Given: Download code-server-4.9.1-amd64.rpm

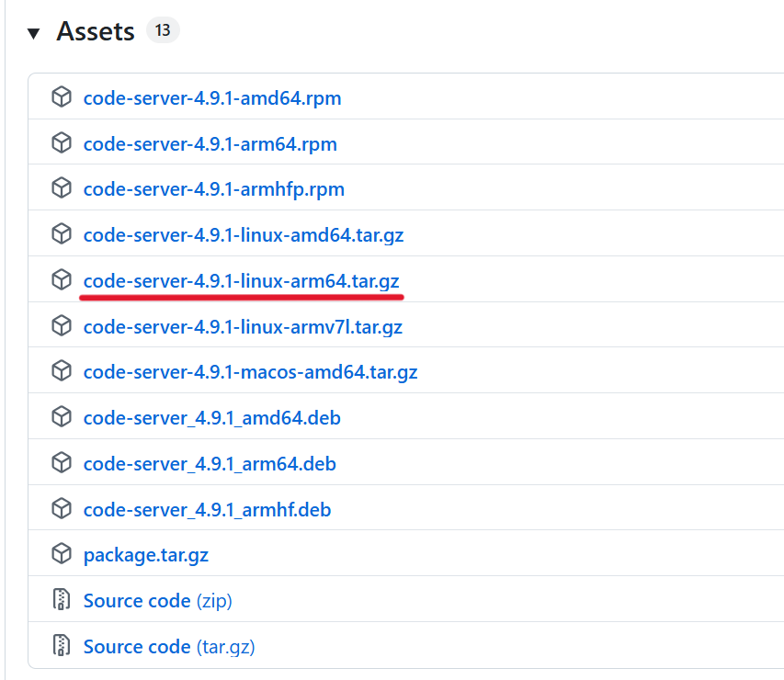Looking at the screenshot, I should 212,98.
